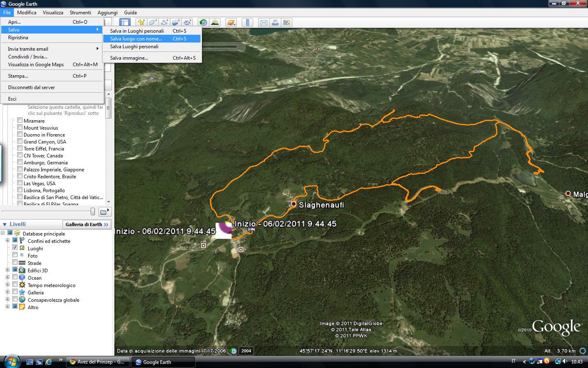Open the planet switcher icon
The image size is (588, 368).
coord(231,22)
